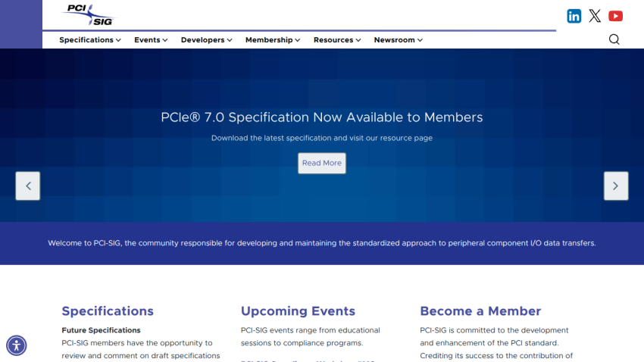Expand the Resources menu
The width and height of the screenshot is (644, 362).
[x=337, y=40]
